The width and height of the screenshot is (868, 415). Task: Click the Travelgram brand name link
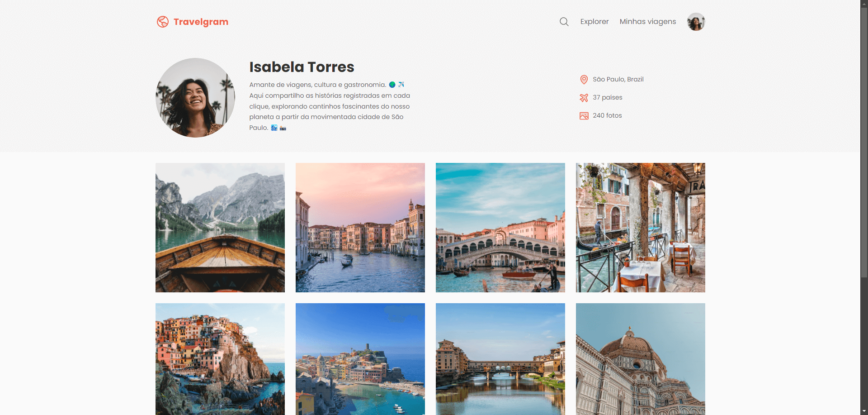(x=201, y=22)
